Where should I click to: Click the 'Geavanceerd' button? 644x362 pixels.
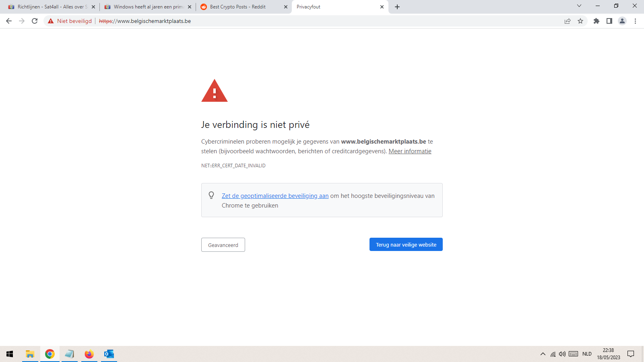pyautogui.click(x=223, y=245)
